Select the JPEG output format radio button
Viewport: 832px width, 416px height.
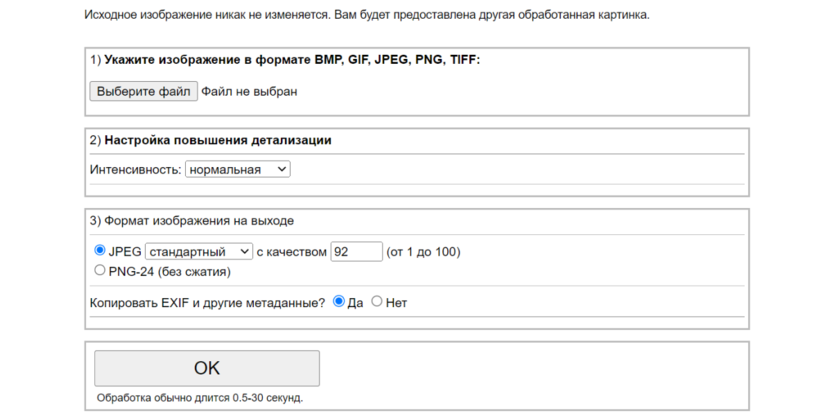(x=99, y=251)
